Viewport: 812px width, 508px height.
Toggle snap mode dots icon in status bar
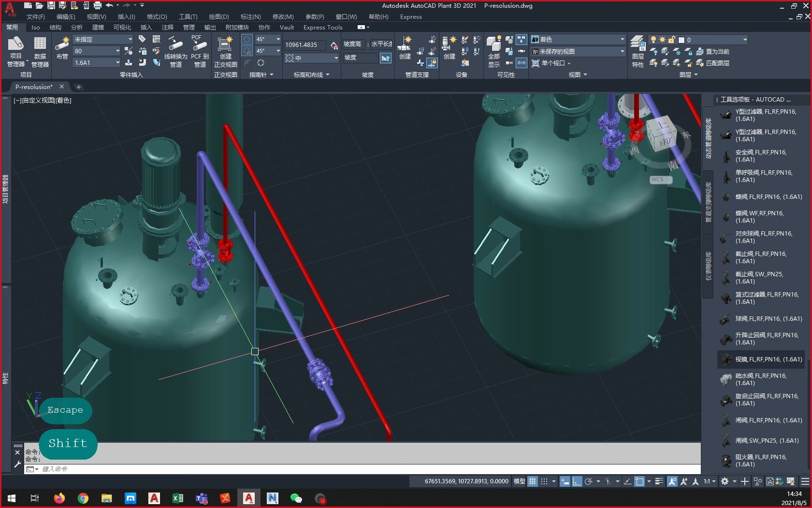[x=544, y=481]
